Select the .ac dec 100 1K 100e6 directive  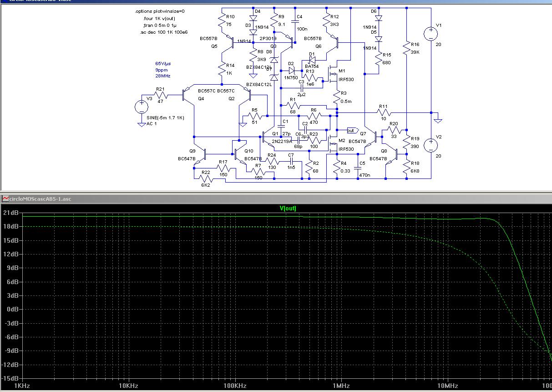163,32
